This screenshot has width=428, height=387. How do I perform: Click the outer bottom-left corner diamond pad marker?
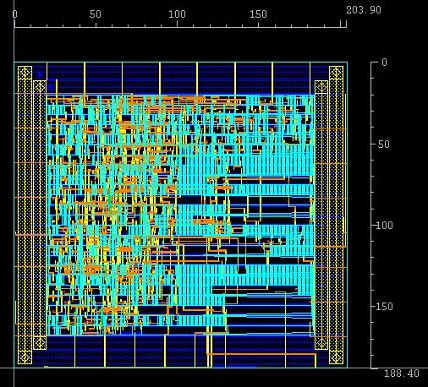25,357
